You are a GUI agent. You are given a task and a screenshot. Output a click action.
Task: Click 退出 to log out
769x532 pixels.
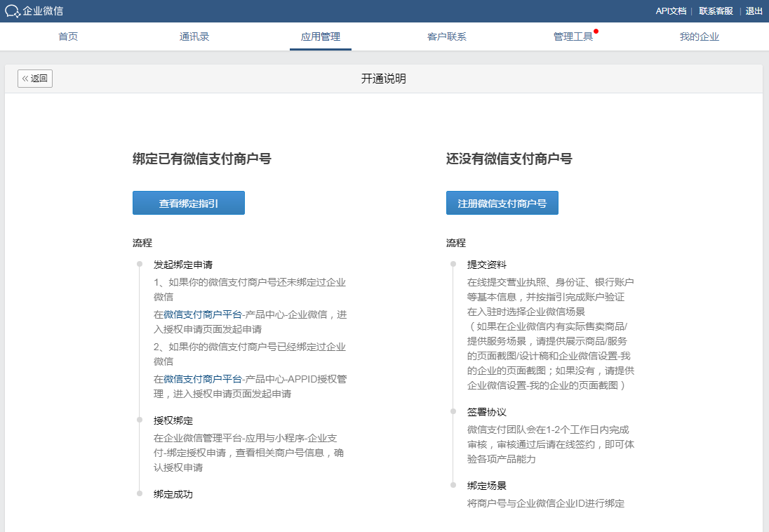tap(754, 11)
